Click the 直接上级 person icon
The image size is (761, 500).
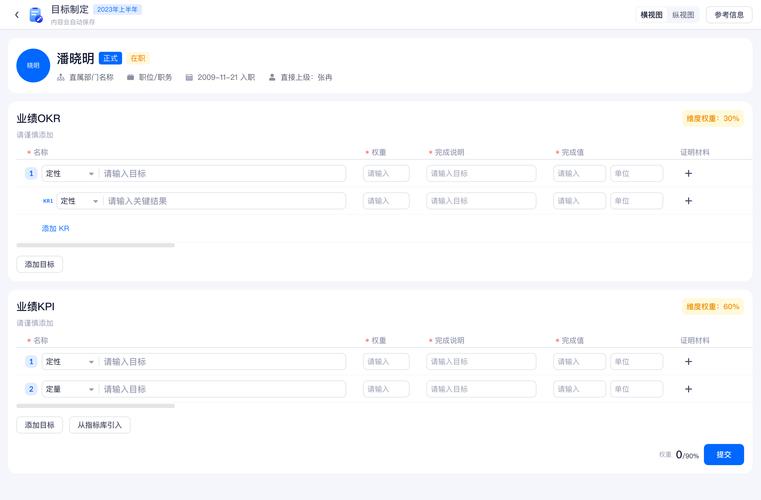pyautogui.click(x=272, y=77)
